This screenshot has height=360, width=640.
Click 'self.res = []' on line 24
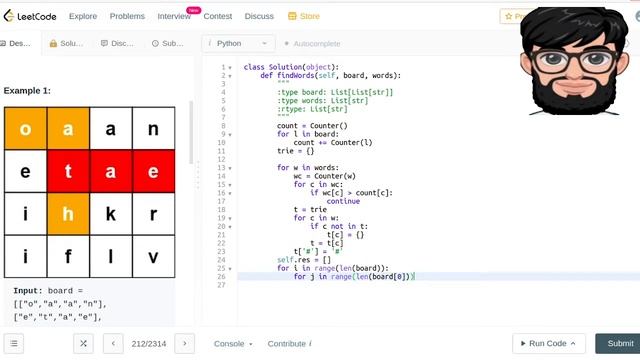(304, 260)
